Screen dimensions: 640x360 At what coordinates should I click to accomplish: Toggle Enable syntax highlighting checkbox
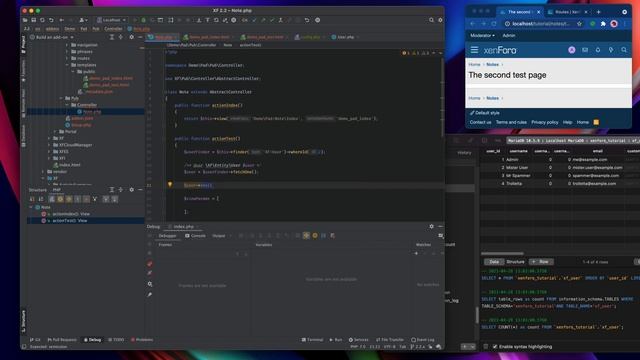point(495,347)
